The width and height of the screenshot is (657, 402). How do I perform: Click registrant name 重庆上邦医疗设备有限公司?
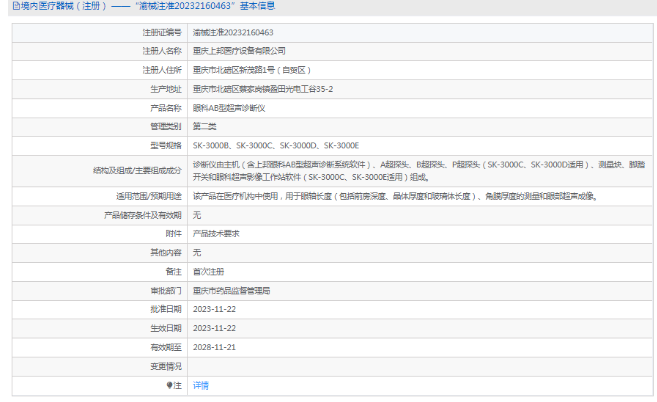pyautogui.click(x=239, y=50)
